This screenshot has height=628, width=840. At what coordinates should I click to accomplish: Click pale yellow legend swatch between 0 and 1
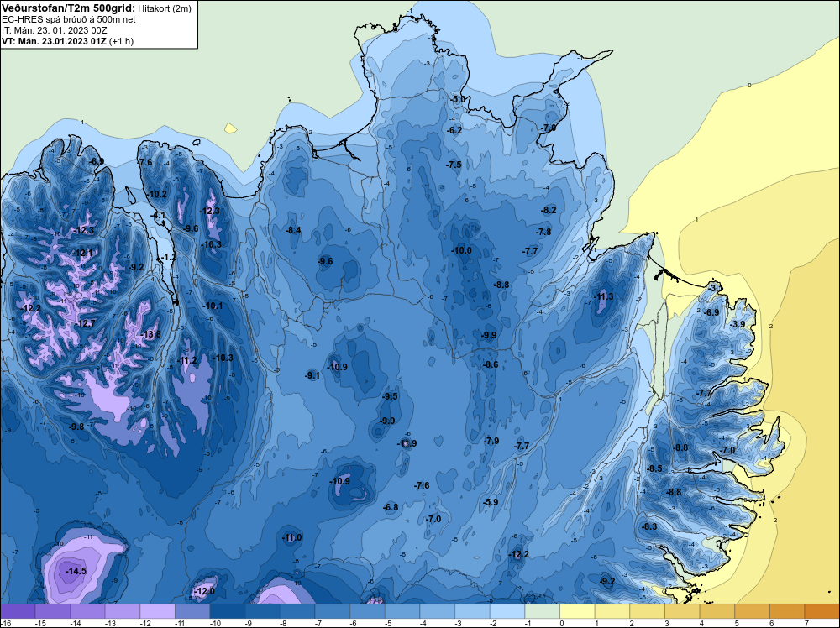click(x=577, y=611)
